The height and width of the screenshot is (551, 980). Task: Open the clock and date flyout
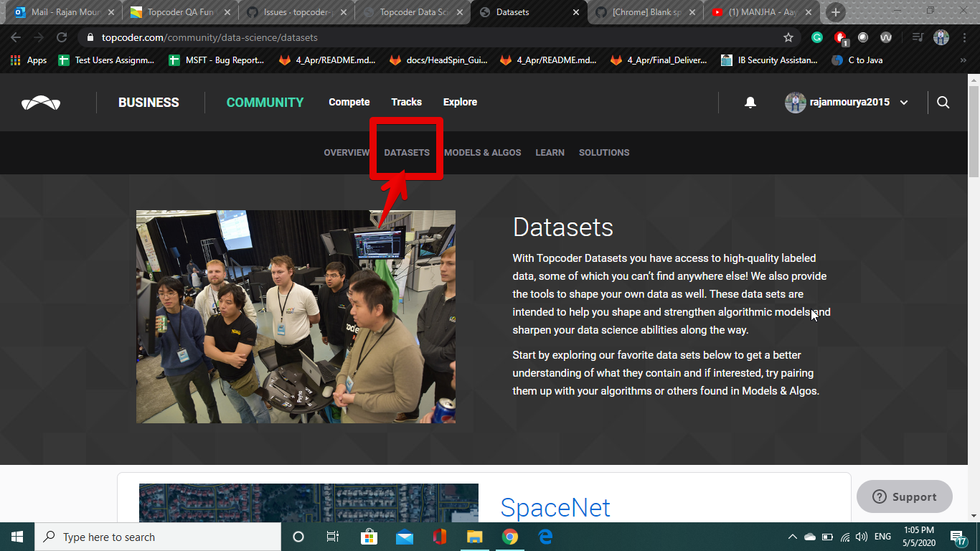(x=920, y=537)
